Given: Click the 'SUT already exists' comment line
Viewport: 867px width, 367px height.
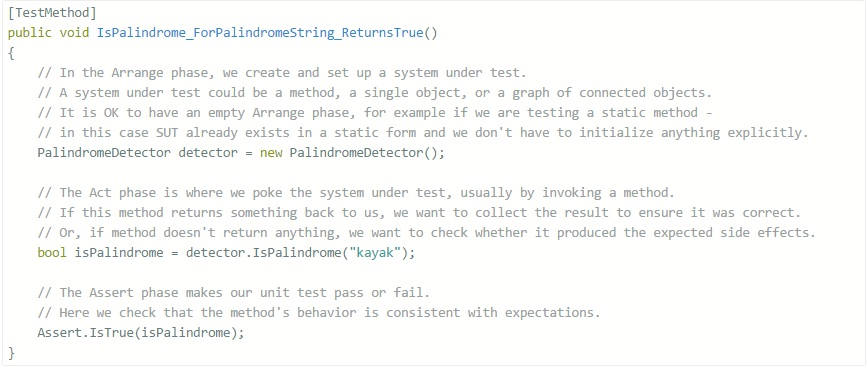Looking at the screenshot, I should pyautogui.click(x=423, y=133).
